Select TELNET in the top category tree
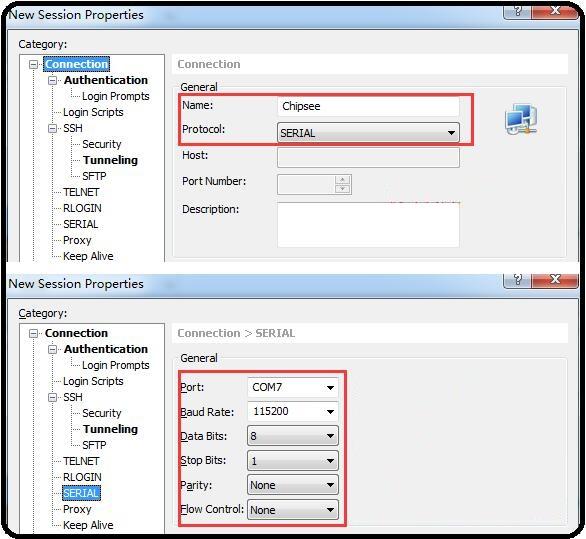Viewport: 586px width, 539px height. click(81, 192)
